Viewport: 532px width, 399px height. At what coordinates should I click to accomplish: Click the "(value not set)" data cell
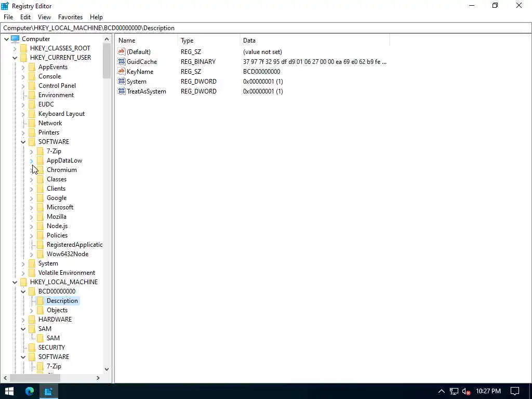click(x=262, y=52)
